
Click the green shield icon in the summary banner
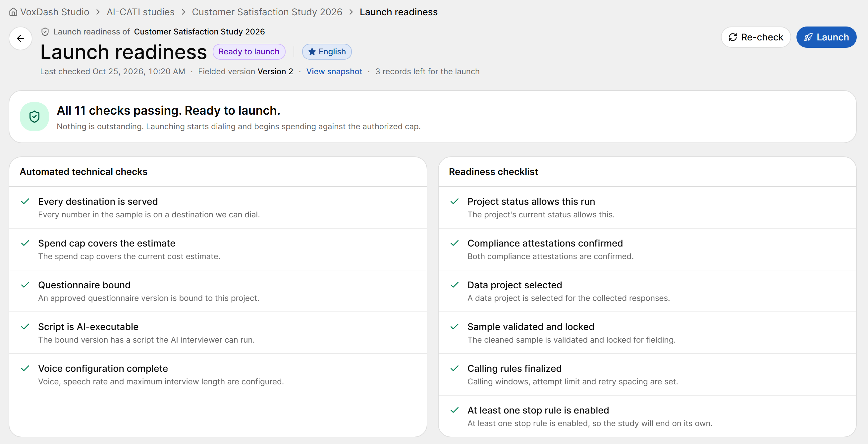pos(34,117)
